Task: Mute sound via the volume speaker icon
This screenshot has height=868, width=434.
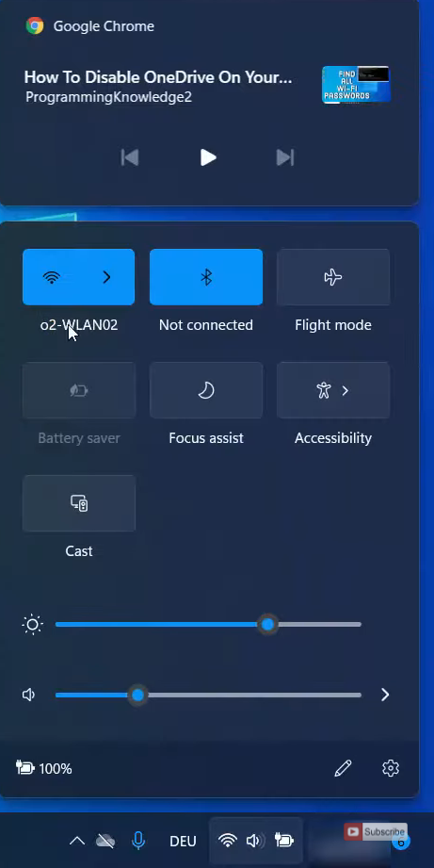Action: click(x=29, y=695)
